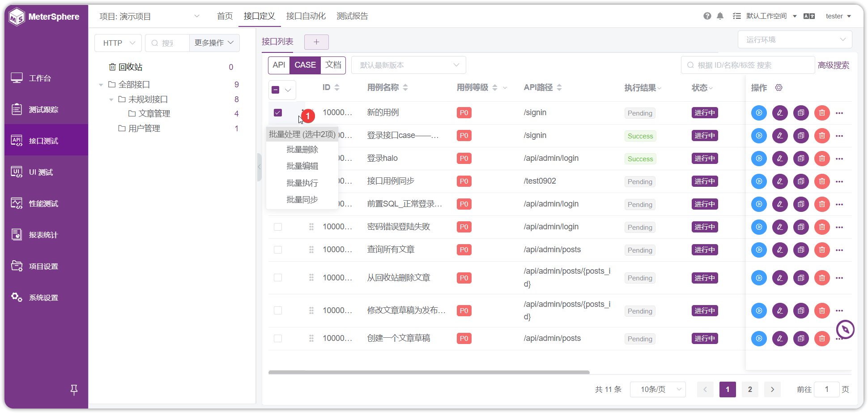Open the notification bell
This screenshot has height=413, width=868.
pyautogui.click(x=720, y=16)
